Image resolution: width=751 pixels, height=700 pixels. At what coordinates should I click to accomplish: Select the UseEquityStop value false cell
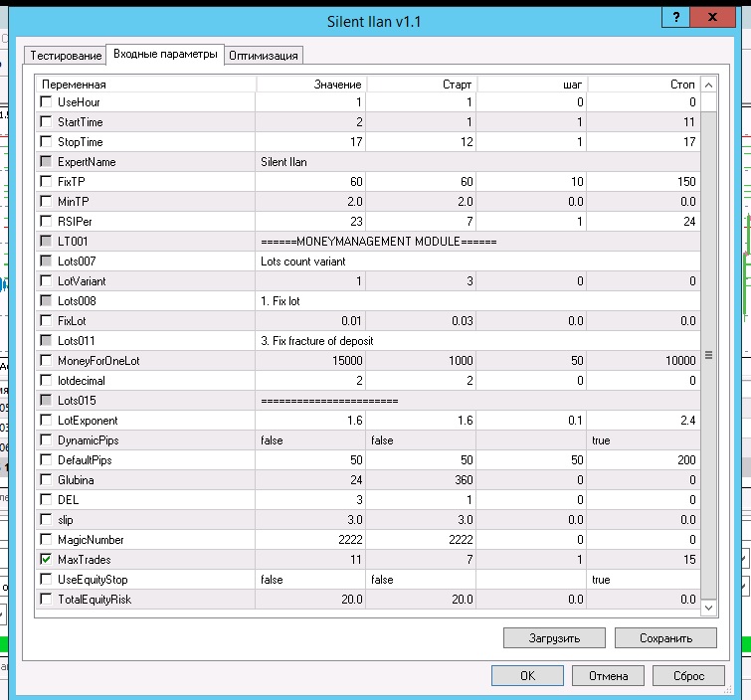[310, 580]
